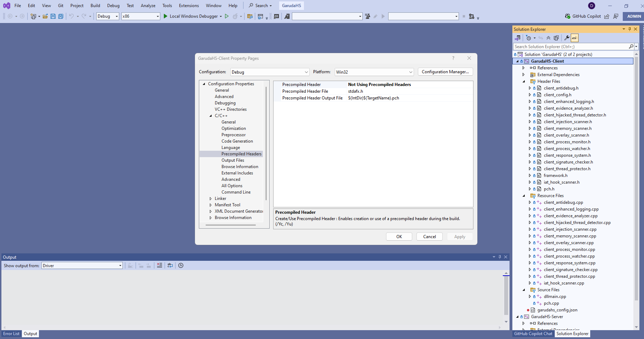The width and height of the screenshot is (644, 339).
Task: Open the toolbar platform x86 dropdown
Action: tap(141, 16)
